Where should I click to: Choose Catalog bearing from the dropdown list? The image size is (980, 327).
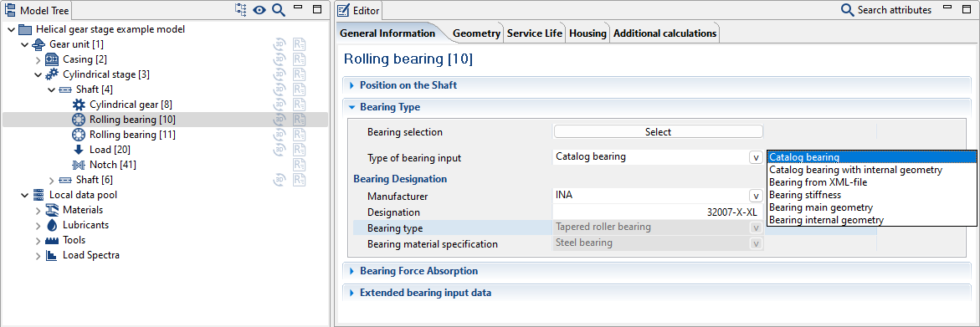[x=872, y=157]
